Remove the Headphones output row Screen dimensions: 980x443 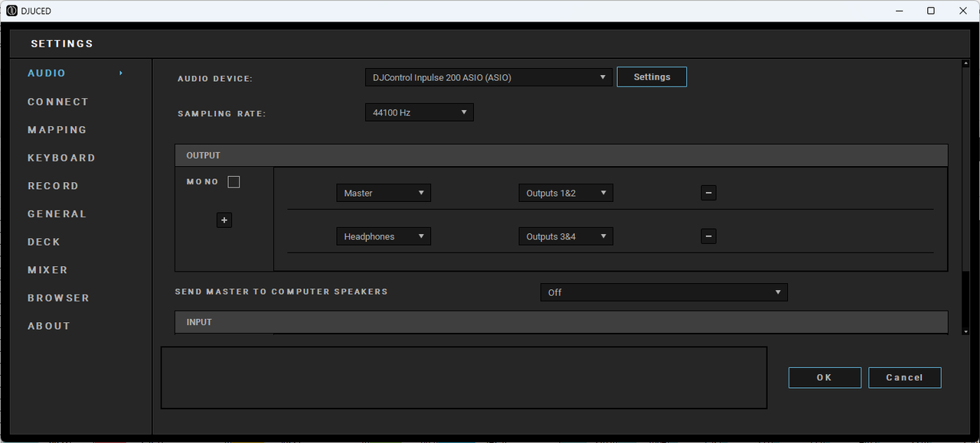click(708, 236)
